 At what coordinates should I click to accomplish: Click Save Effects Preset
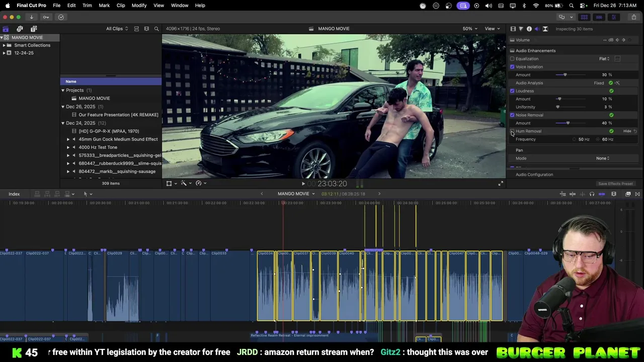click(x=615, y=184)
